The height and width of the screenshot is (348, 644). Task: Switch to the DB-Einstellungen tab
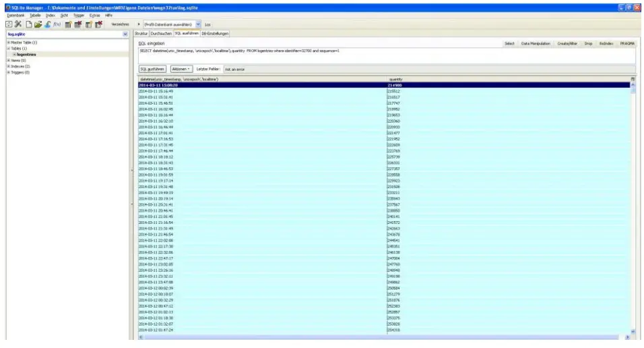pos(215,34)
